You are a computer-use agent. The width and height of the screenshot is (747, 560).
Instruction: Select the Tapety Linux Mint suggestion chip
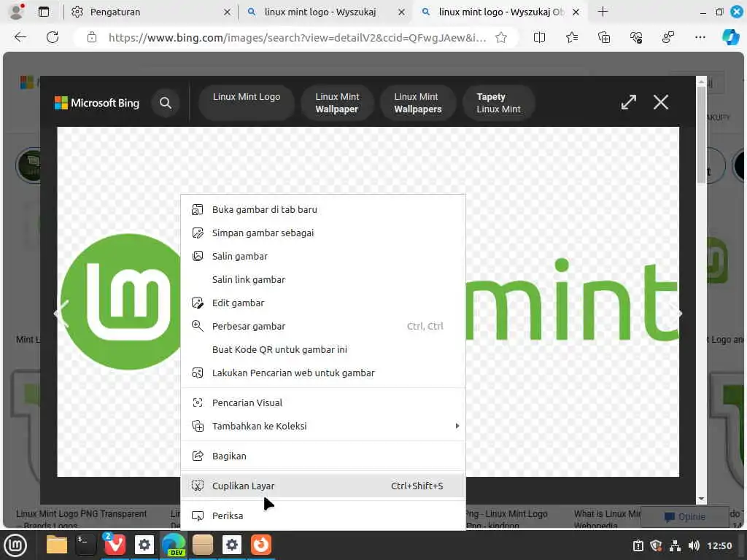pos(498,103)
